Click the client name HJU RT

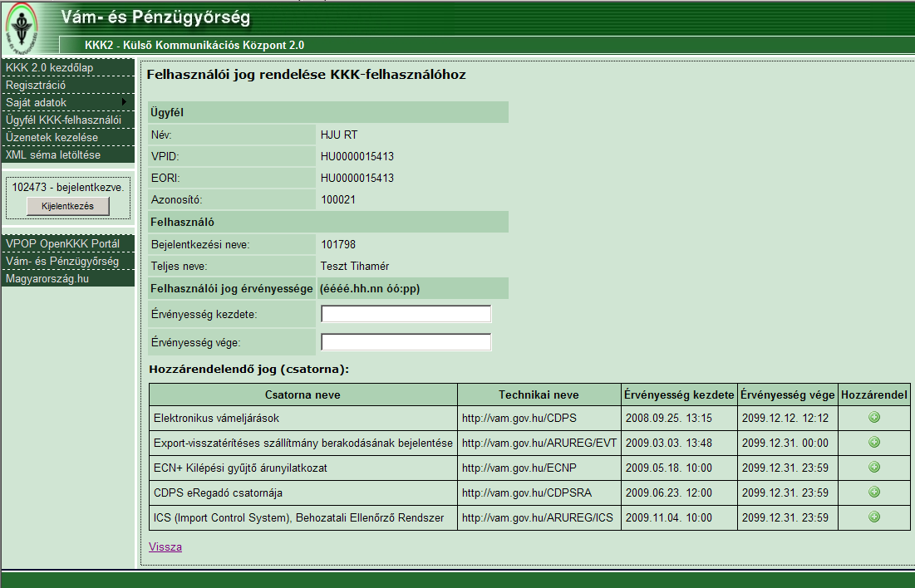point(339,135)
